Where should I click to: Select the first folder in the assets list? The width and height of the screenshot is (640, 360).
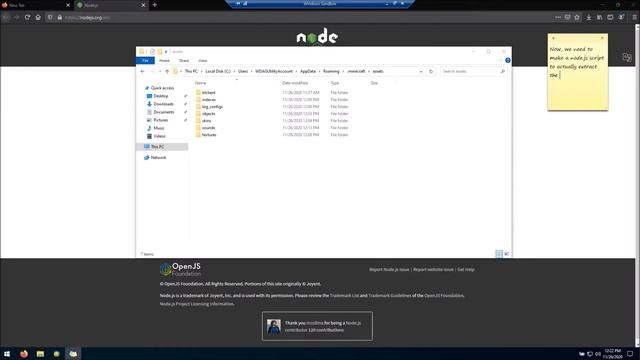click(209, 93)
